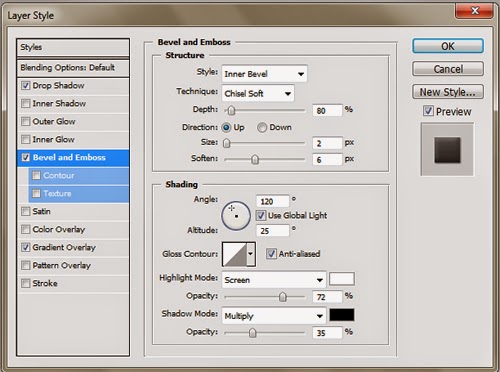Open the Technique dropdown showing Chisel Soft

pyautogui.click(x=258, y=93)
